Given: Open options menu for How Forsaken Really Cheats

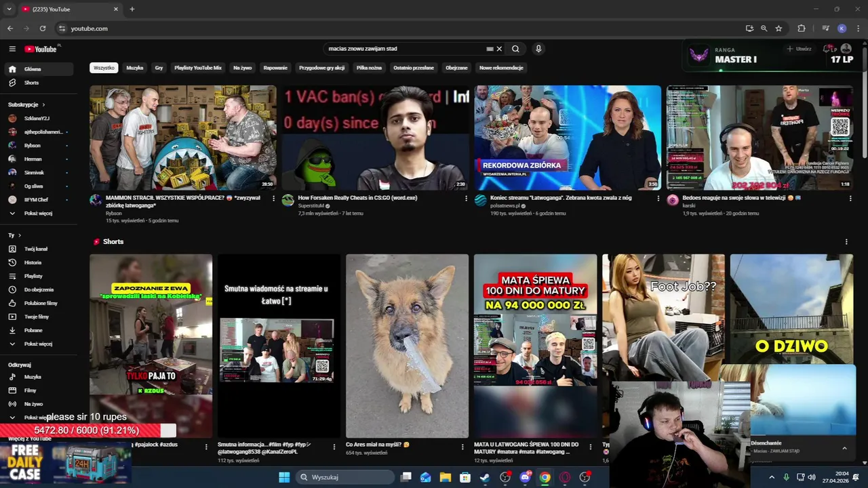Looking at the screenshot, I should [466, 199].
